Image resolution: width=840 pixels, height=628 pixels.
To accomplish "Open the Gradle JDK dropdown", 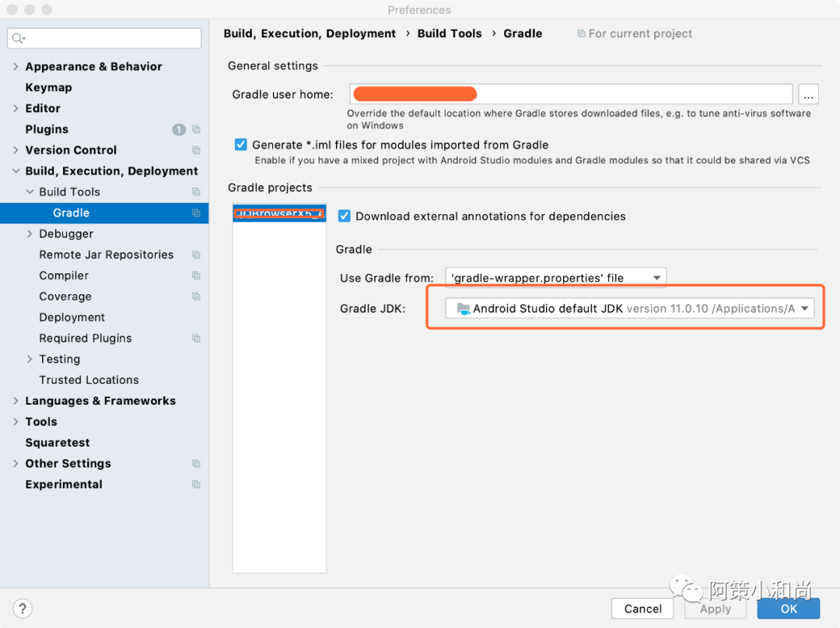I will click(x=629, y=309).
